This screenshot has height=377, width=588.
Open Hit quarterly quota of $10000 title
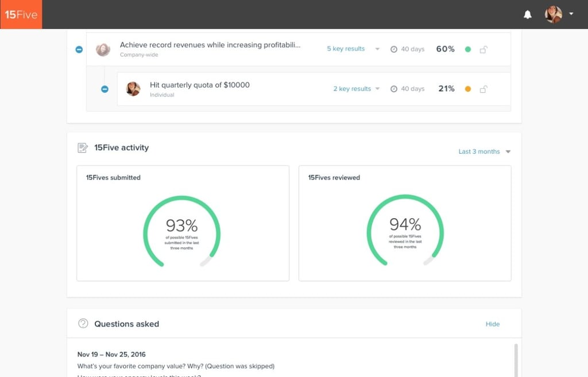point(199,85)
